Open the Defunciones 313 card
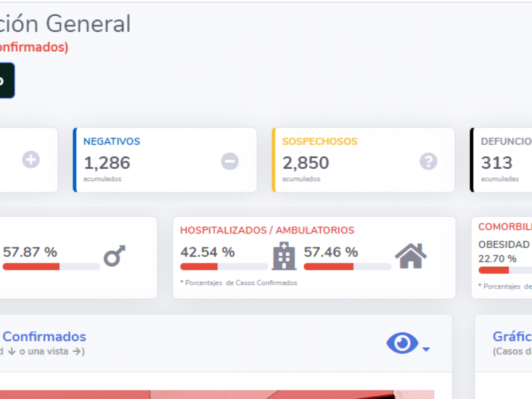 tap(501, 160)
